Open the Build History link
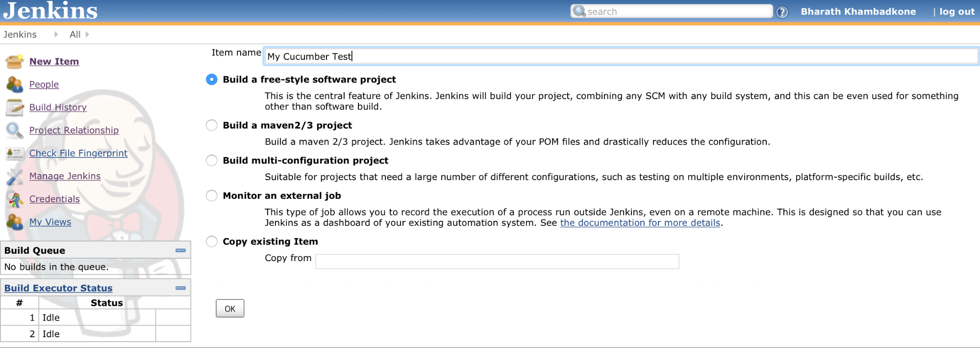This screenshot has height=348, width=980. (58, 107)
